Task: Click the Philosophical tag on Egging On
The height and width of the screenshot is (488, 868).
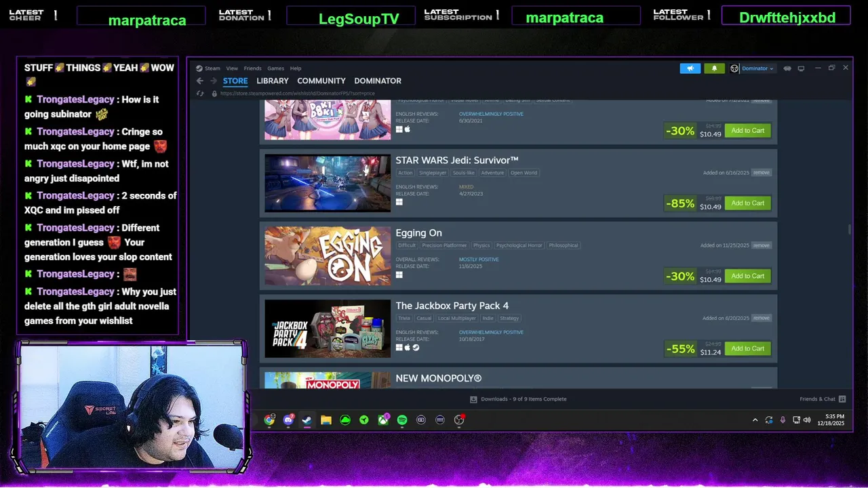Action: 564,245
